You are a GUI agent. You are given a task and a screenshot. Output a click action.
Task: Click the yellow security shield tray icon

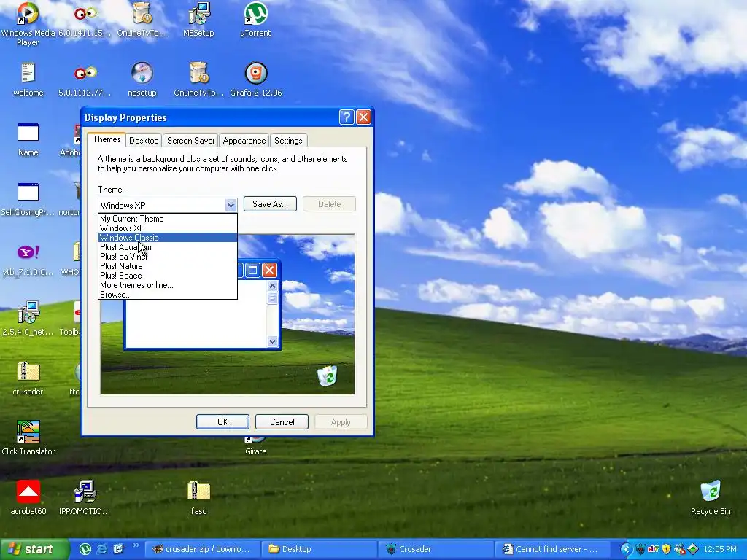tap(667, 549)
